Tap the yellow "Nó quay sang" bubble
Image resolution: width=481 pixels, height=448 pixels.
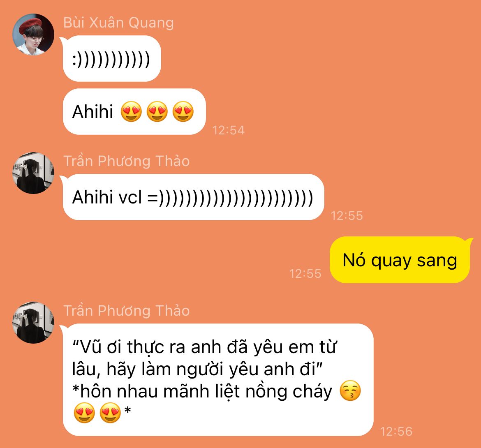[x=400, y=260]
